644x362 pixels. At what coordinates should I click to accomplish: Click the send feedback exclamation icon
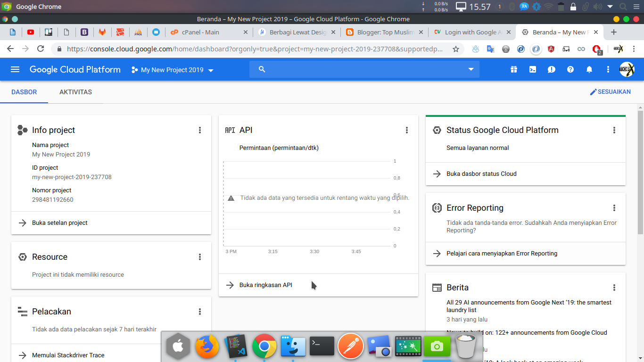(x=551, y=70)
